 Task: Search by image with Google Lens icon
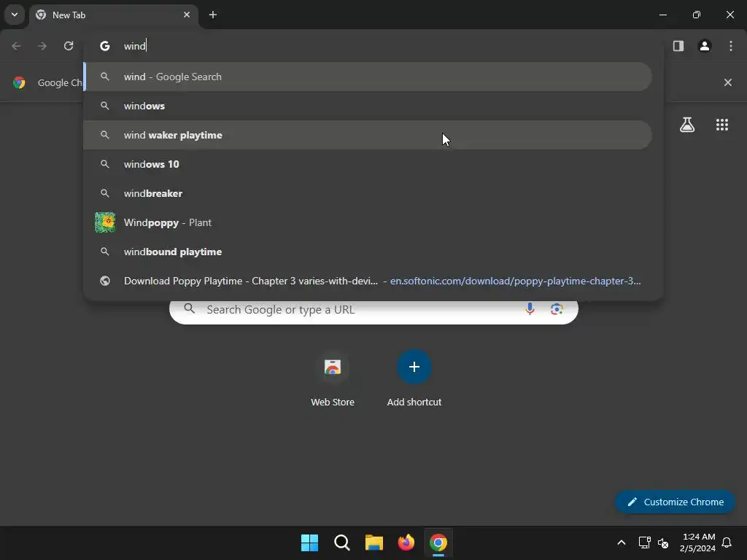[x=557, y=309]
